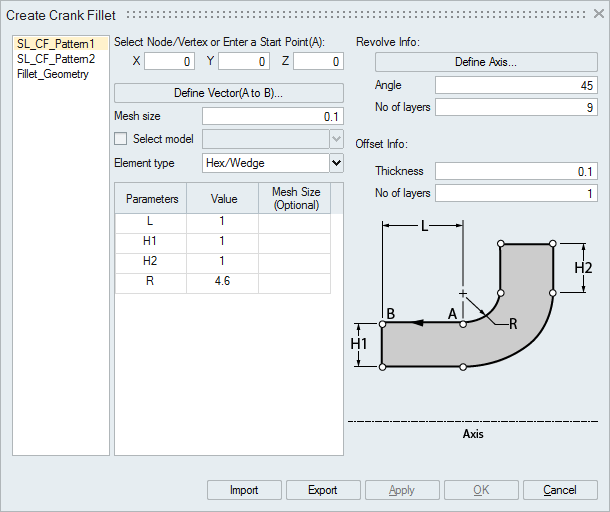Click the Define Axis button

coord(485,62)
